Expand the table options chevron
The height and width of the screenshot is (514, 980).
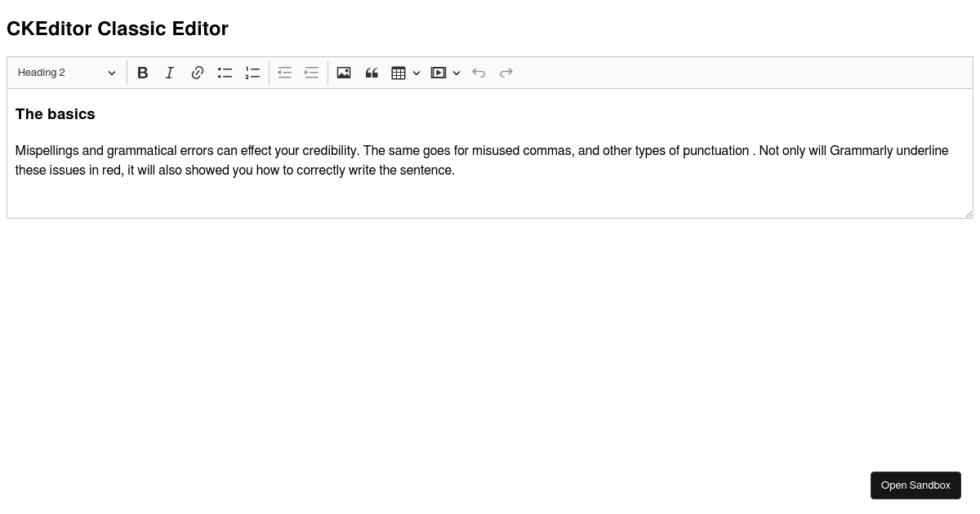click(x=416, y=73)
